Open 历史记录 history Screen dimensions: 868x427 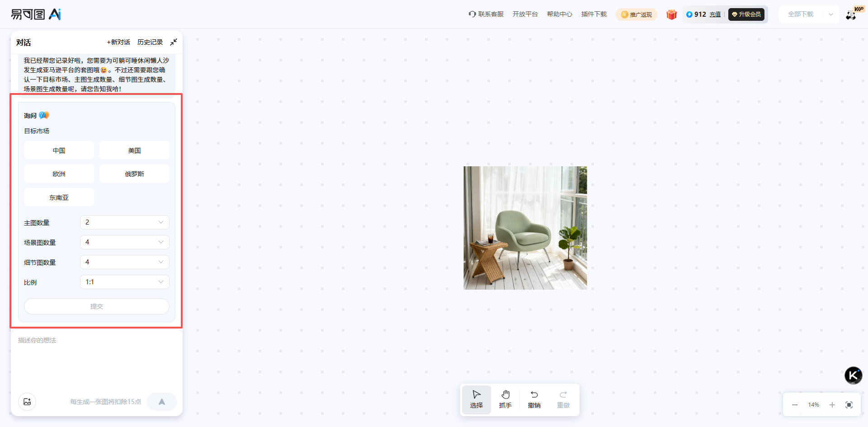pos(150,42)
